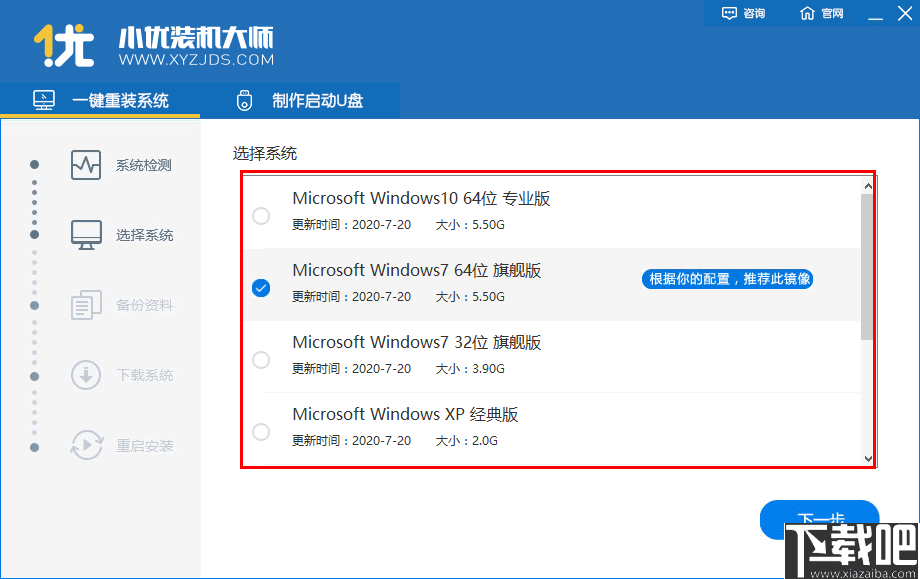Click the 备份资料 step label

tap(144, 305)
